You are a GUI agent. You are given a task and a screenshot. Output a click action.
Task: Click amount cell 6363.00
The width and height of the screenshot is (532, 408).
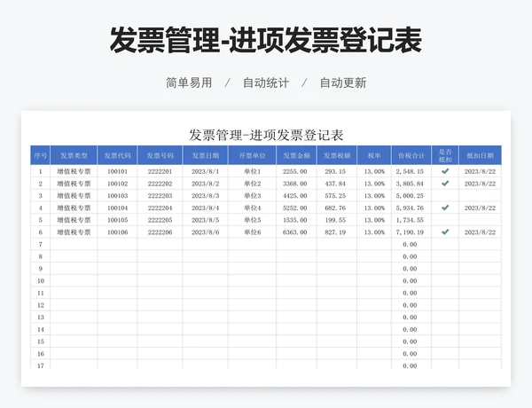pos(295,232)
